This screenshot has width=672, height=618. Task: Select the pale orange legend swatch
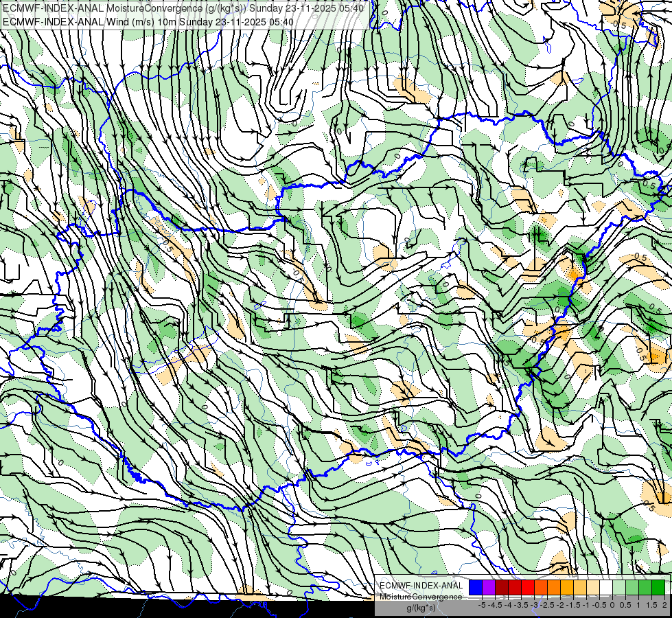tap(592, 588)
